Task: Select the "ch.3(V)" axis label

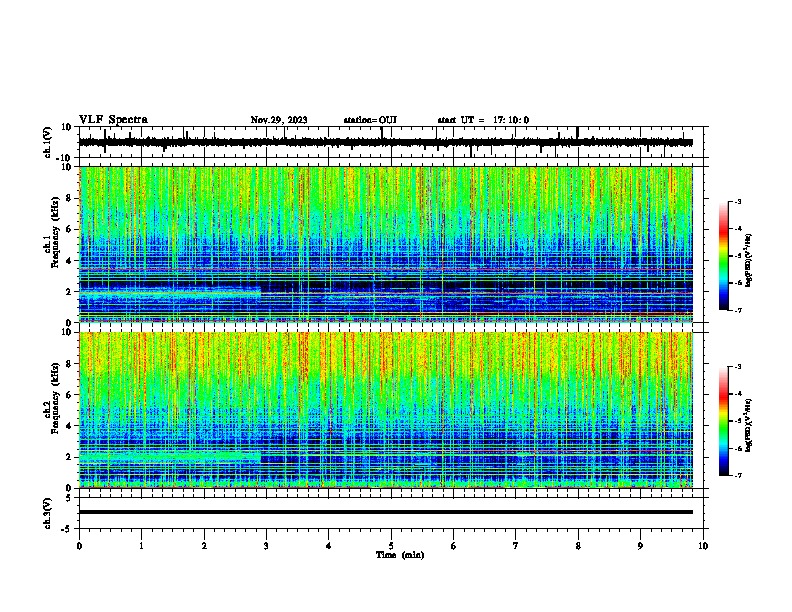Action: (48, 513)
